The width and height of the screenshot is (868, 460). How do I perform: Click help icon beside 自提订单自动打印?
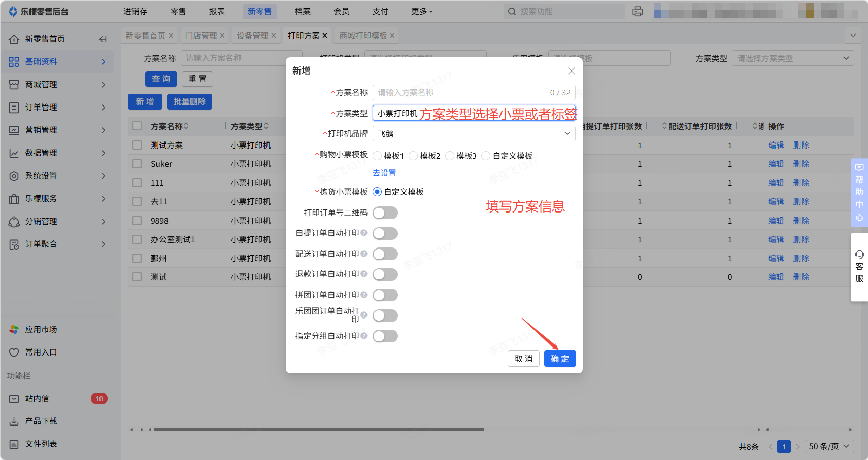[x=364, y=233]
